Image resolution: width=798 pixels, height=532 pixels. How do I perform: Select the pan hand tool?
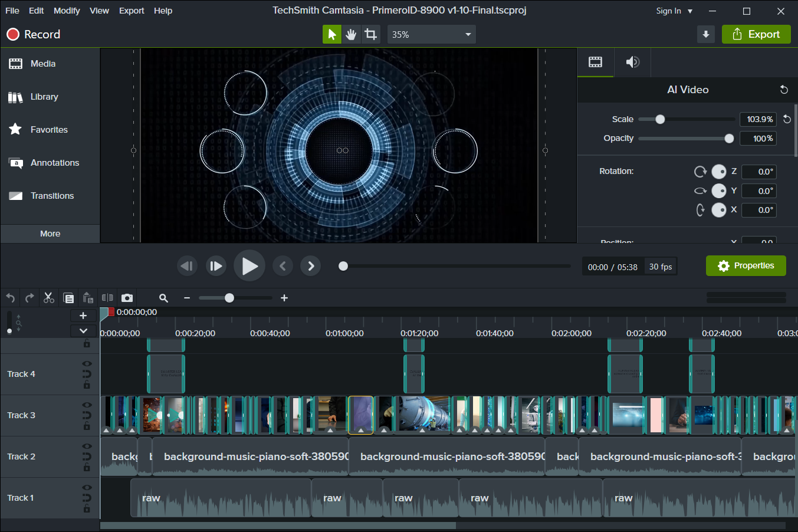(x=351, y=34)
